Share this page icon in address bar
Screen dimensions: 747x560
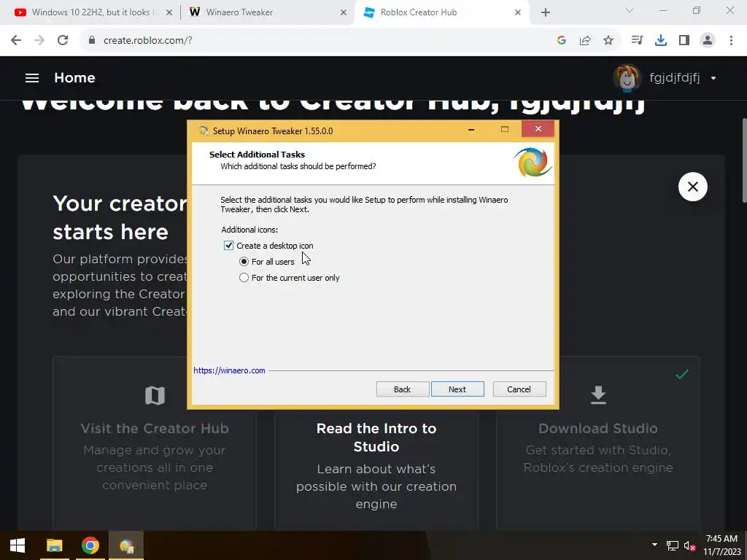pos(585,41)
